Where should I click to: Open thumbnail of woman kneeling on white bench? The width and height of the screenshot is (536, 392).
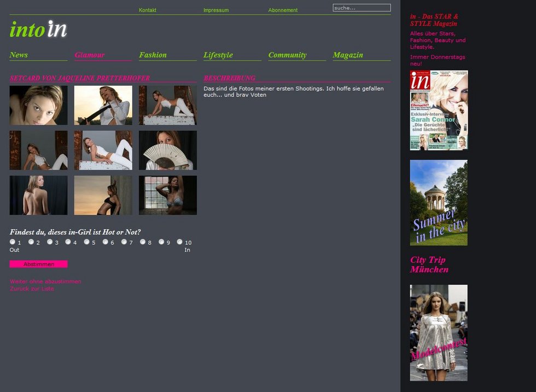click(x=168, y=105)
